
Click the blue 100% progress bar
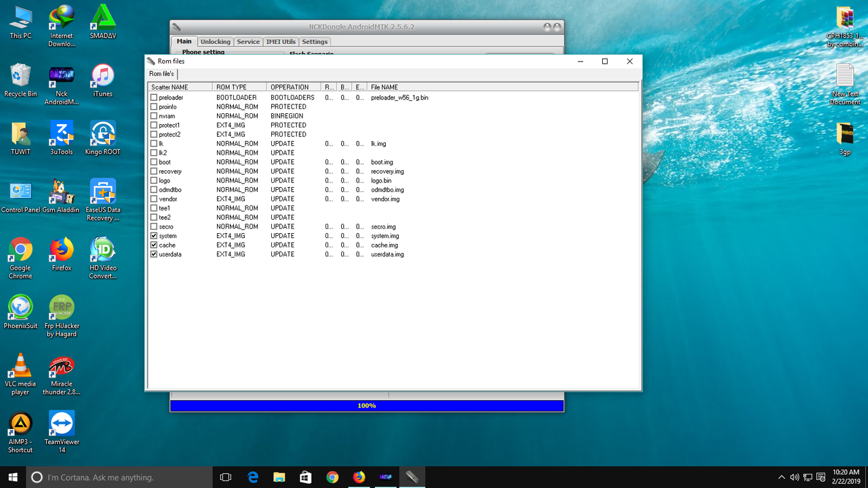[367, 405]
